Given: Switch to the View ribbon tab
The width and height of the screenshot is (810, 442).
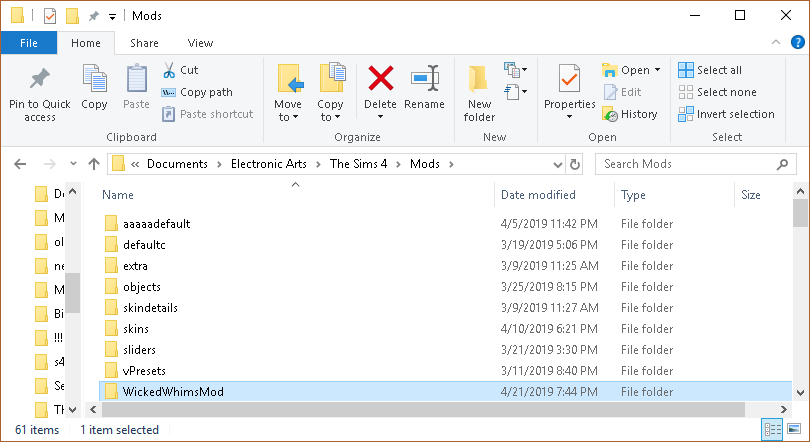Looking at the screenshot, I should click(200, 43).
